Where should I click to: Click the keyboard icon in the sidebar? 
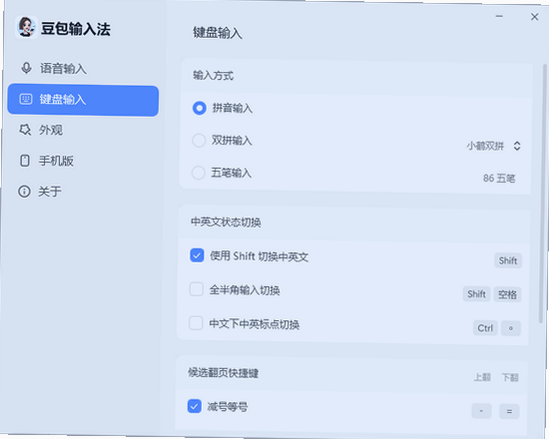click(x=26, y=99)
